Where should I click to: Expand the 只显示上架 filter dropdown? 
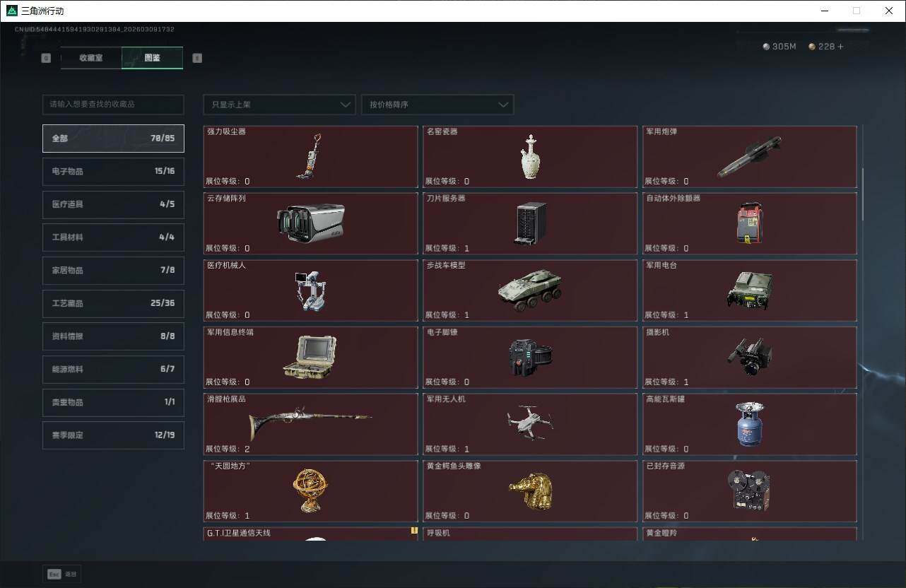(x=279, y=105)
